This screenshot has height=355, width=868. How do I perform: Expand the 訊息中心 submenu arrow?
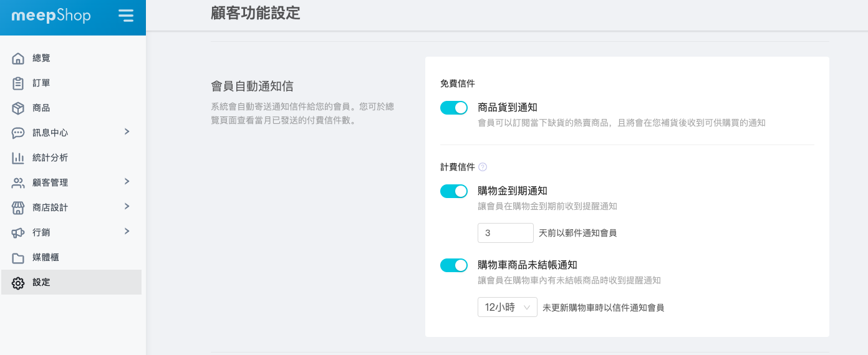coord(127,131)
